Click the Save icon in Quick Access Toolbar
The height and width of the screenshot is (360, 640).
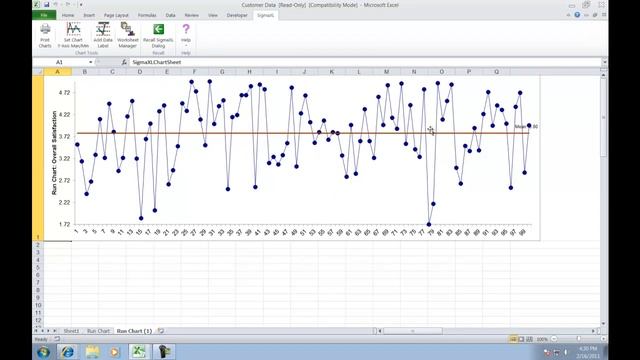pyautogui.click(x=47, y=5)
